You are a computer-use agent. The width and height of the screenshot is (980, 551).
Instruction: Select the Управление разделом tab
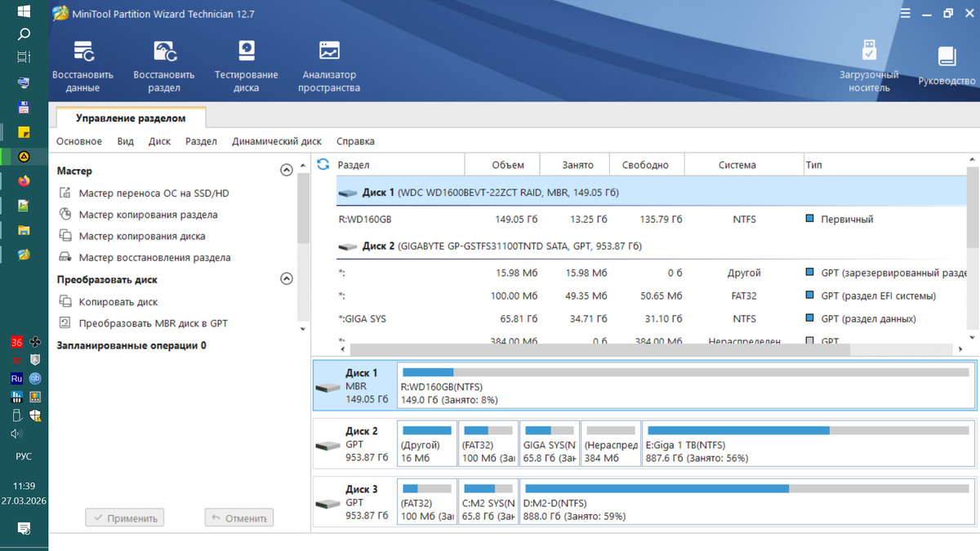131,118
